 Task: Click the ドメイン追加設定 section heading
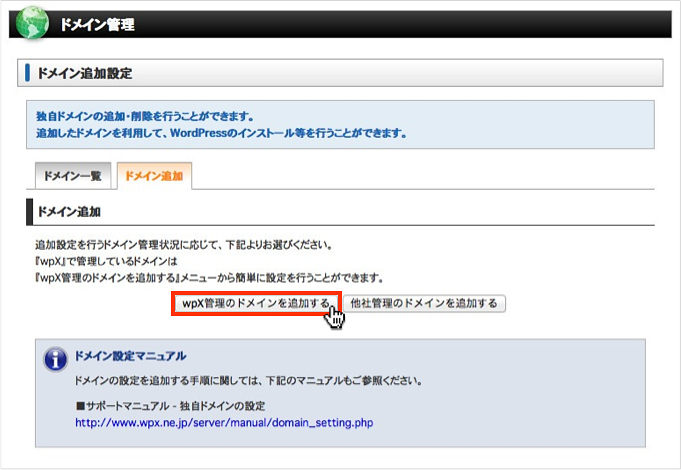[85, 73]
